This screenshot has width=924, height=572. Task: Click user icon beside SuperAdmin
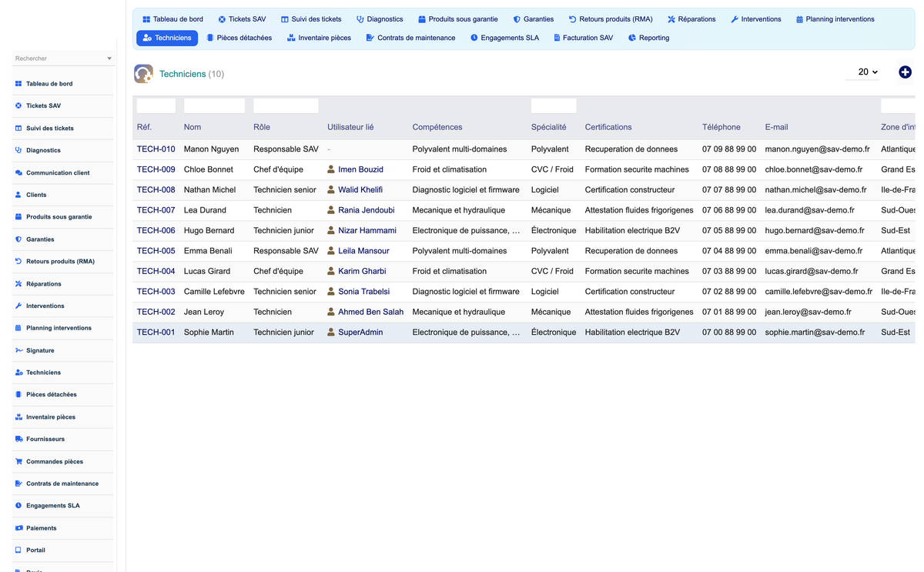point(331,333)
